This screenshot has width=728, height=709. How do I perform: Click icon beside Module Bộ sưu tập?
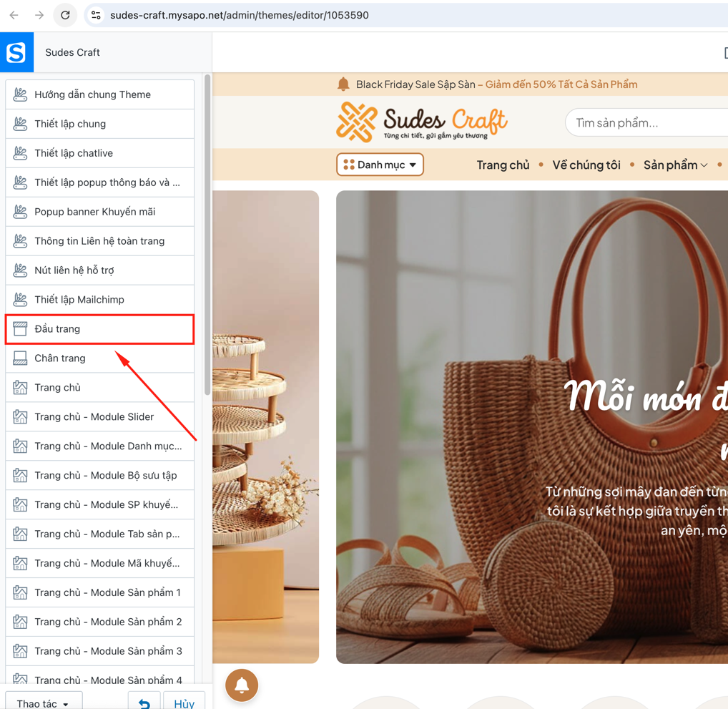(x=20, y=475)
